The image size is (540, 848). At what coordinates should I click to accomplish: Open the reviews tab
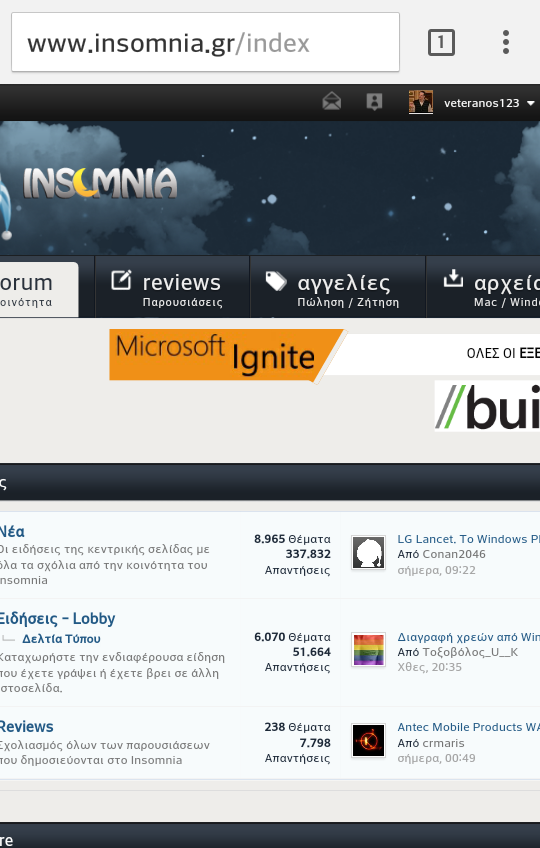172,287
